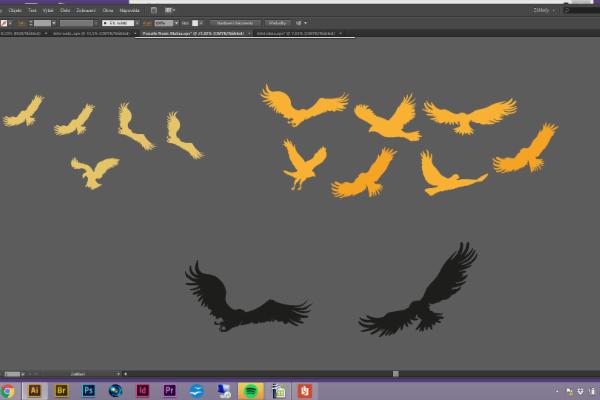Screen dimensions: 600x400
Task: Click the Nastavení dokumentu button
Action: [237, 22]
